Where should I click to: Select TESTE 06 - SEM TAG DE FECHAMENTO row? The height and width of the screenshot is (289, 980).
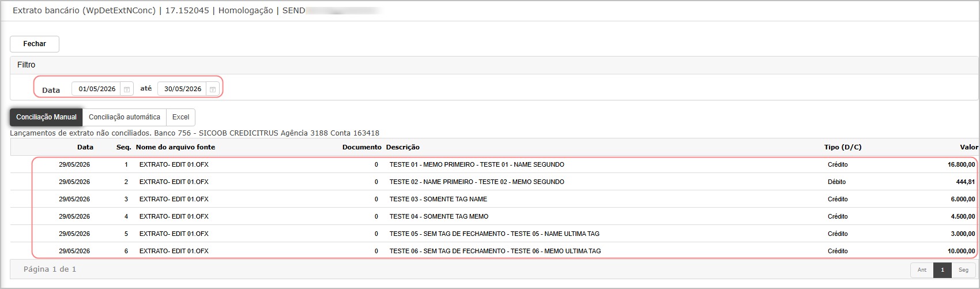click(495, 251)
